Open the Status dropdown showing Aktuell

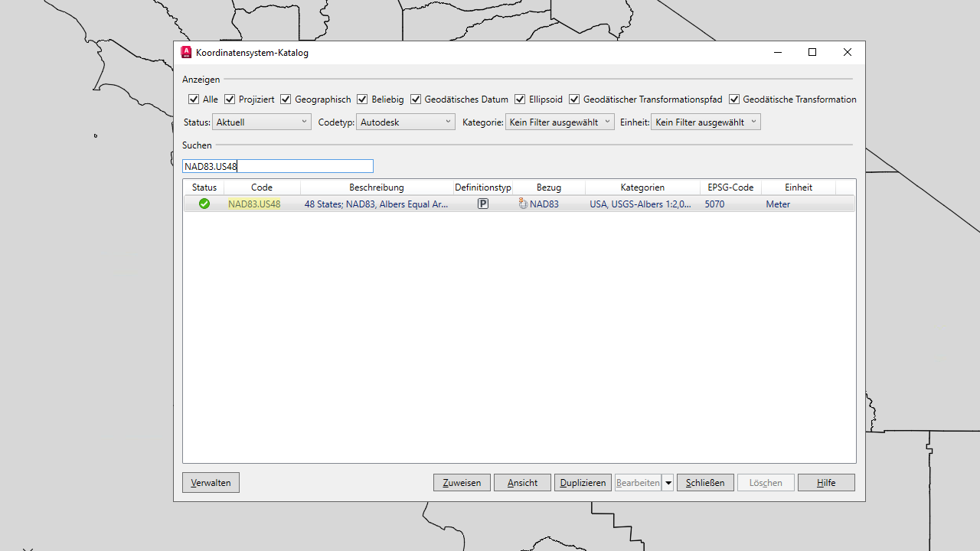click(262, 122)
